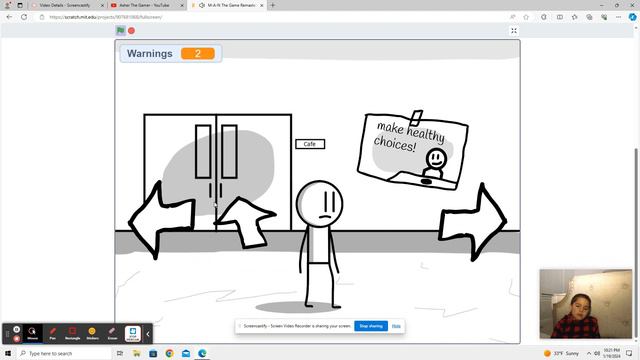Enter the Cafe with the up arrow
This screenshot has height=360, width=640.
(x=245, y=222)
